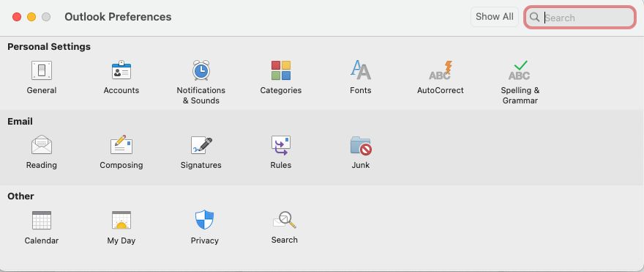The height and width of the screenshot is (272, 644).
Task: Click the Show All button
Action: (495, 17)
